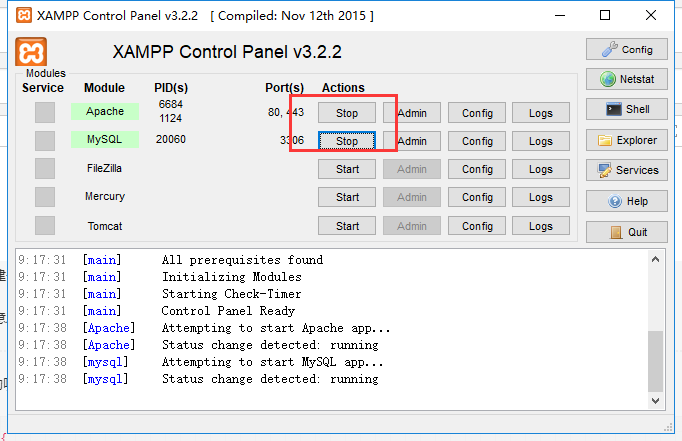
Task: Click the 'All prerequisites found' log line
Action: pos(242,260)
